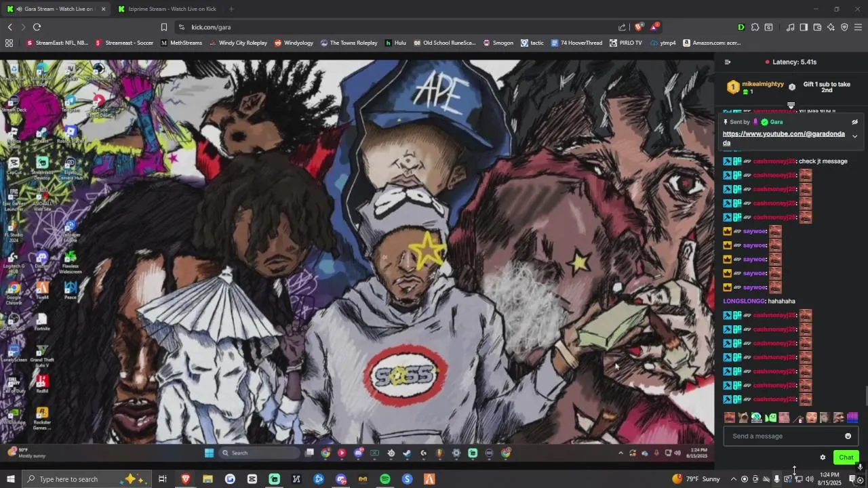Open the volume control in system tray

coord(809,479)
